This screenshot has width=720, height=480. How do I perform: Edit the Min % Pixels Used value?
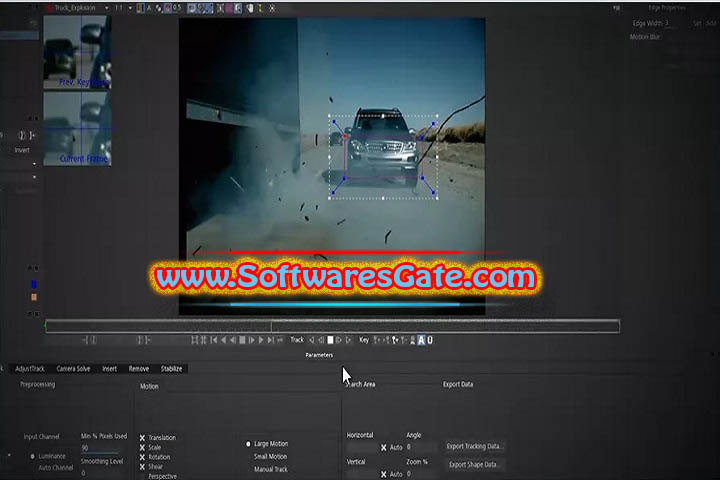point(85,447)
